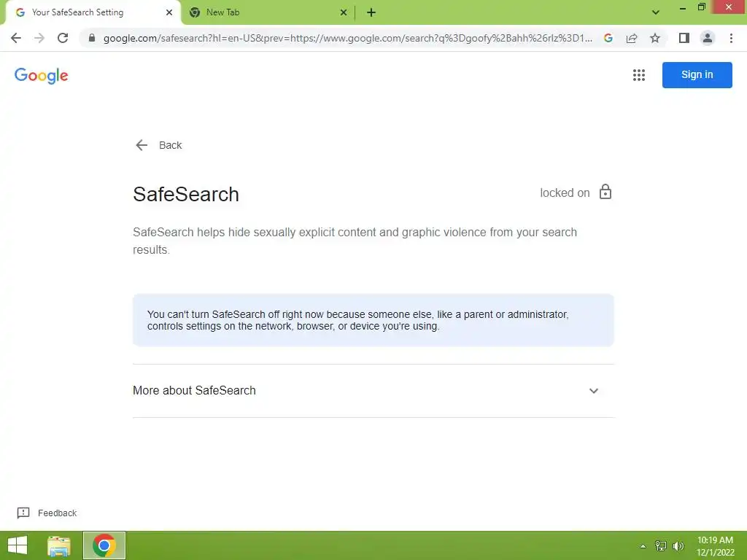
Task: Click the Google logo
Action: 42,75
